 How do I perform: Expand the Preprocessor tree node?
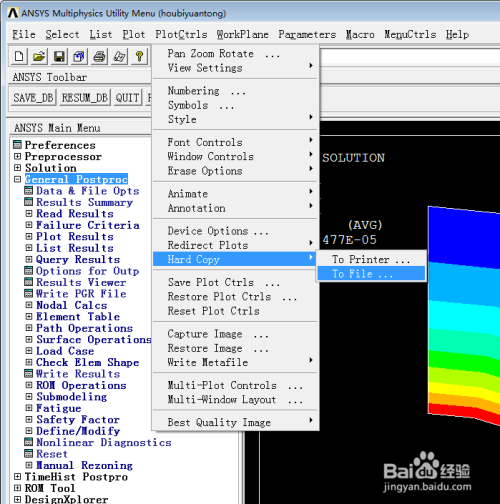coord(17,156)
